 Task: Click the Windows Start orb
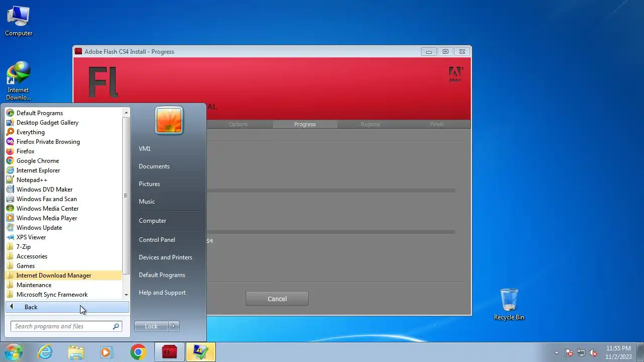tap(13, 352)
